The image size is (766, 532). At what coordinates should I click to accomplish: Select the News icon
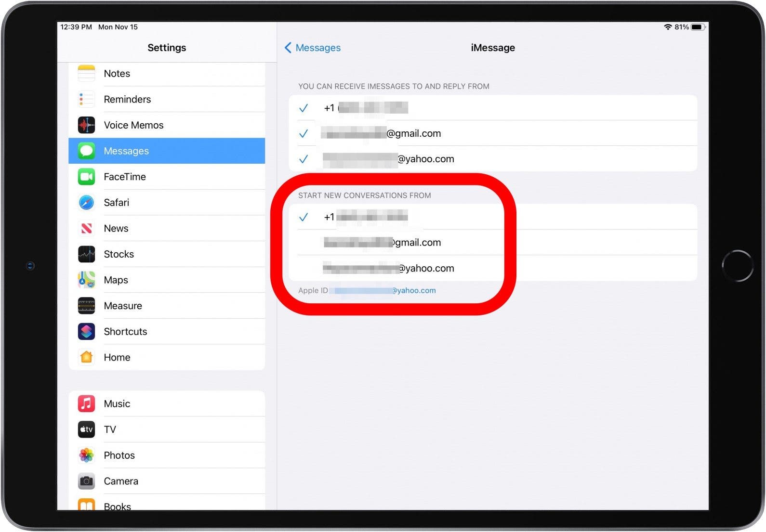[86, 228]
